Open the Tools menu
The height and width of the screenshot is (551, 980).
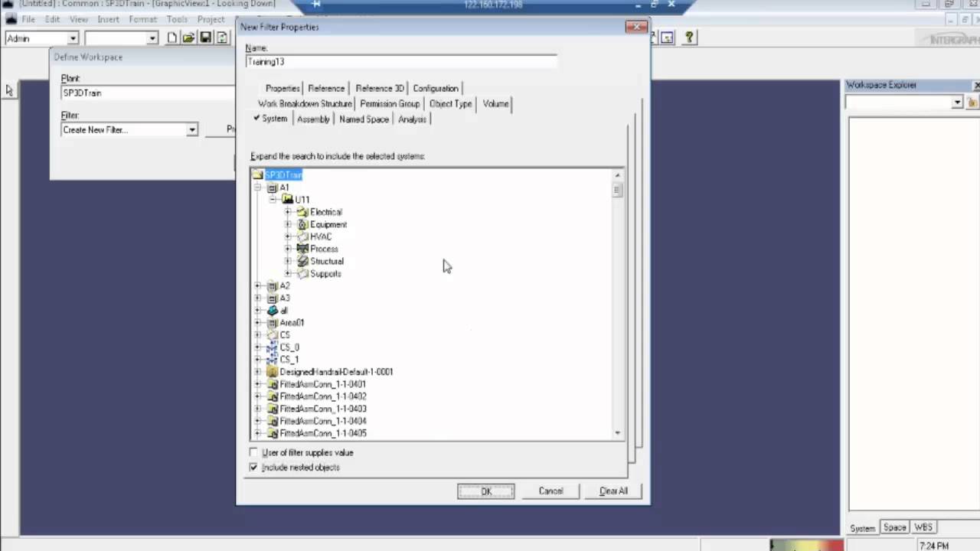pos(177,19)
